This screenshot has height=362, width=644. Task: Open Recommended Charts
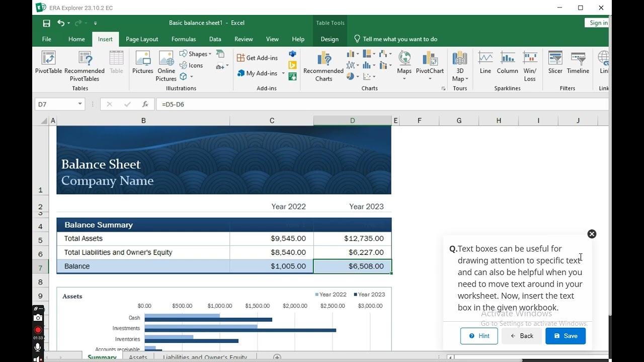pos(324,66)
